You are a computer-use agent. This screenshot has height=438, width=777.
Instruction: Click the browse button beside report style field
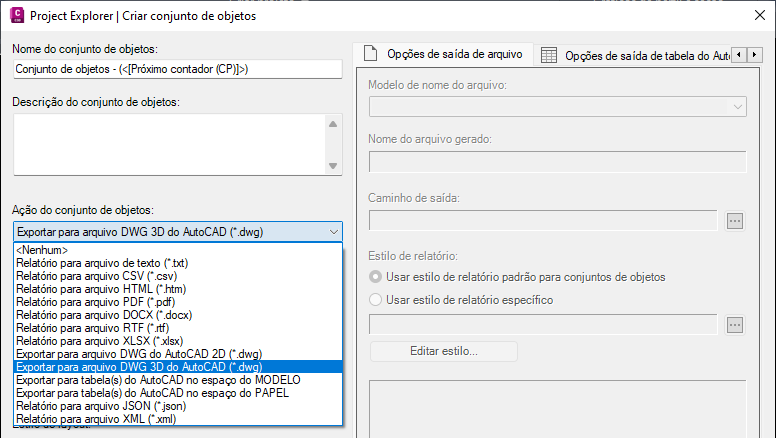click(735, 325)
